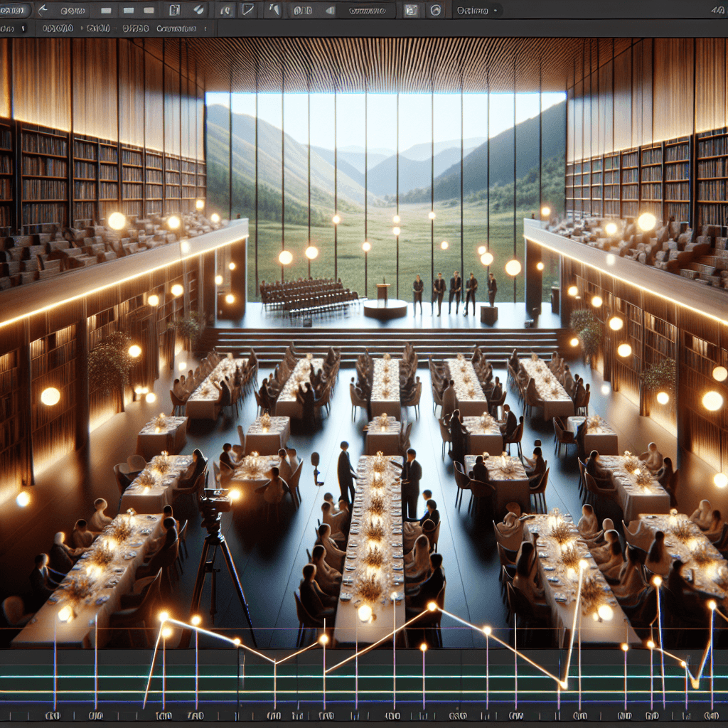728x728 pixels.
Task: Switch to the third rectangle layout view
Action: [149, 10]
